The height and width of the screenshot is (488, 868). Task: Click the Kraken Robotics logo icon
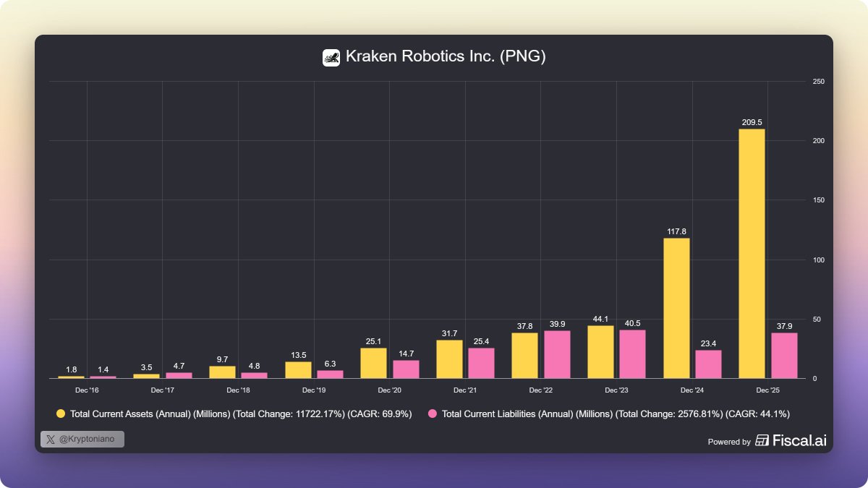point(331,57)
